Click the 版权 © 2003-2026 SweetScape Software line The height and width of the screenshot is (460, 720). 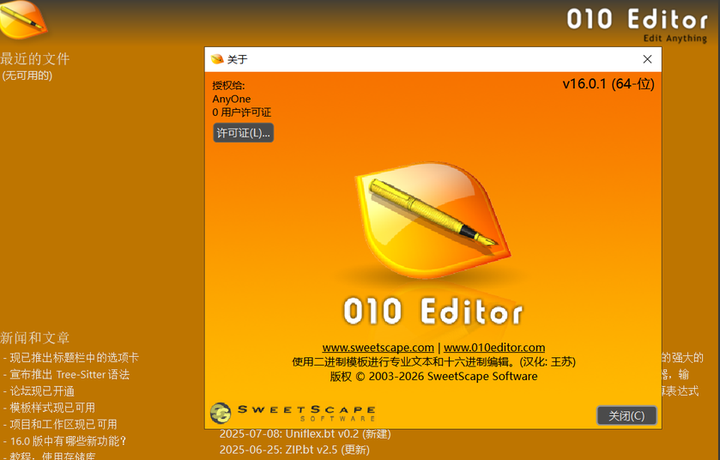pyautogui.click(x=433, y=376)
